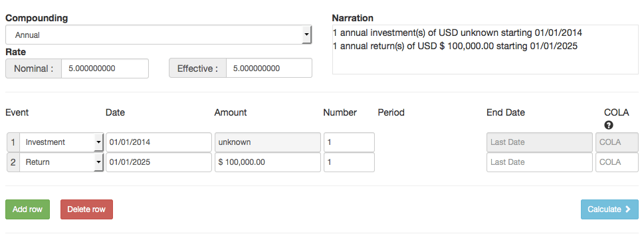Select row number 1 marker
Screen dimensions: 644x240
tap(13, 142)
